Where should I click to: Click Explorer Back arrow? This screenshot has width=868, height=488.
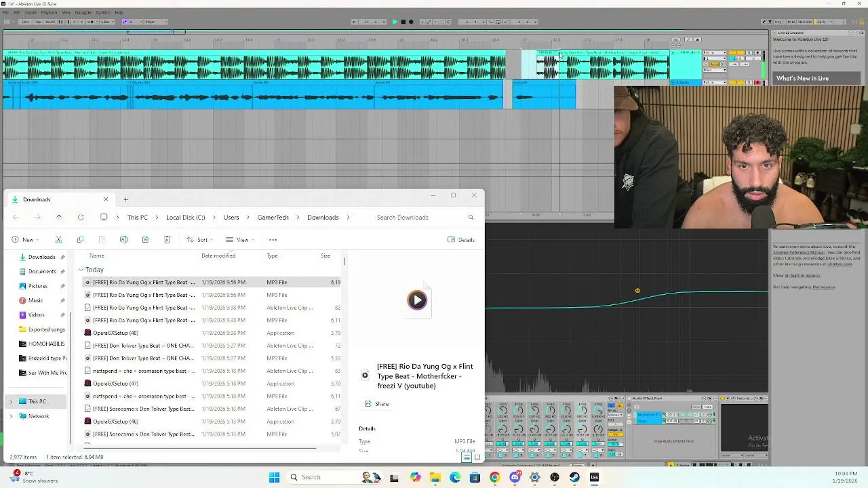pyautogui.click(x=16, y=218)
